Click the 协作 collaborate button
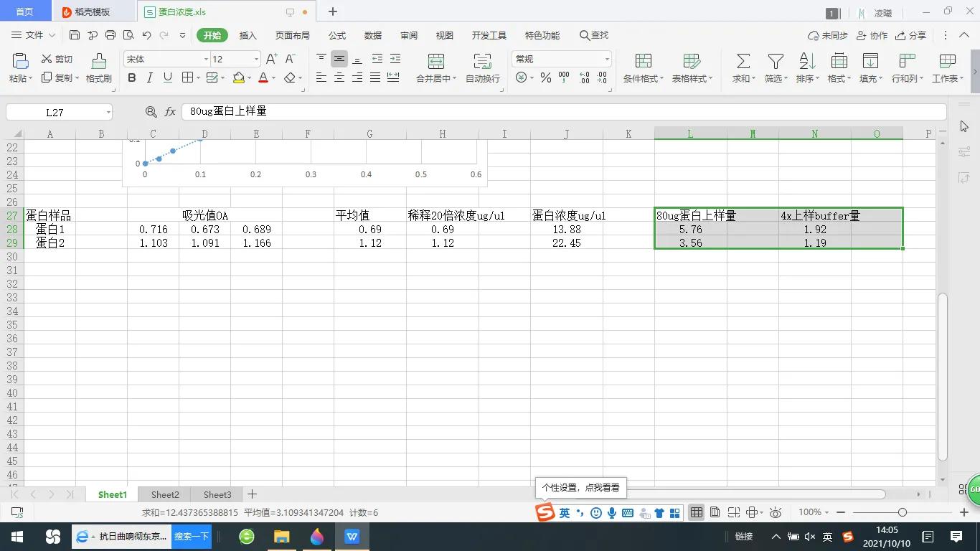 871,35
